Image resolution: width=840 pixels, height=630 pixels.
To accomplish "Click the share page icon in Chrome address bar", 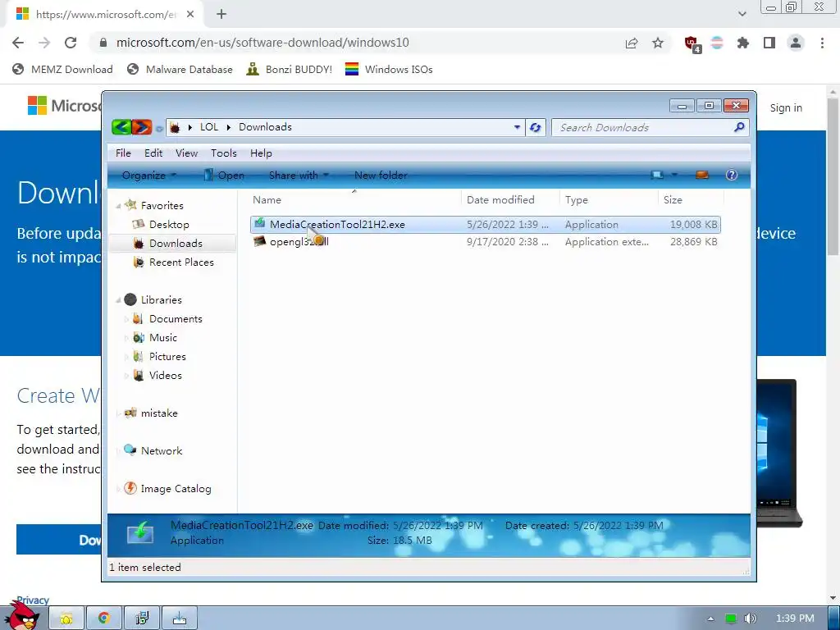I will (632, 43).
